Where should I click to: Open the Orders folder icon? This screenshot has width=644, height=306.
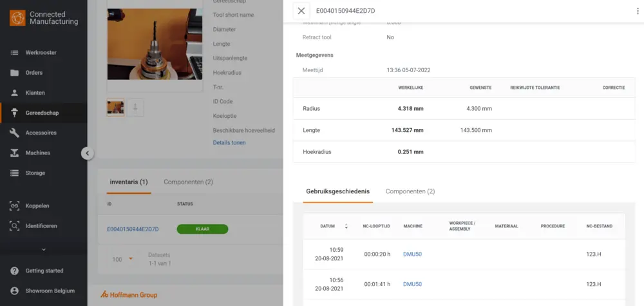[x=14, y=73]
